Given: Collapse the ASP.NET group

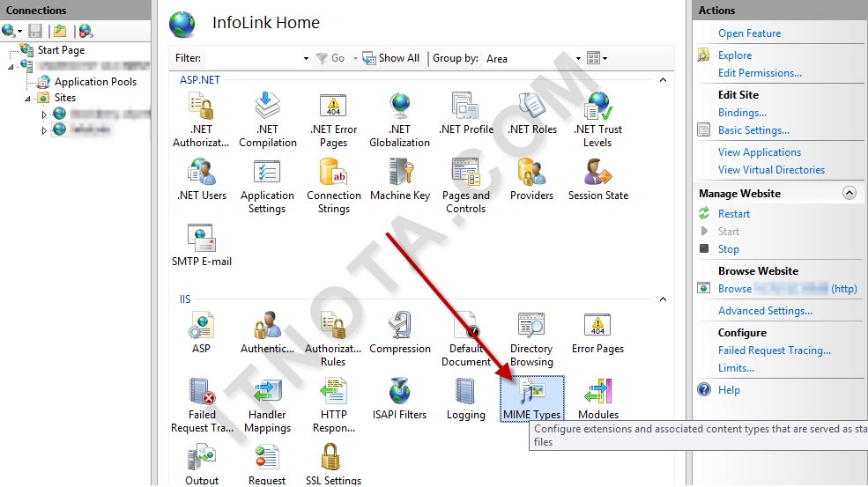Looking at the screenshot, I should 663,80.
